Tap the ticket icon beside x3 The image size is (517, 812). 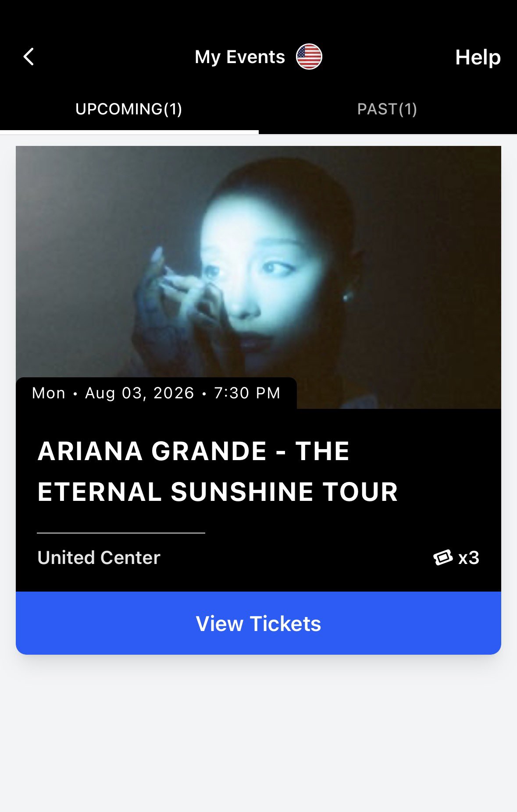point(443,557)
